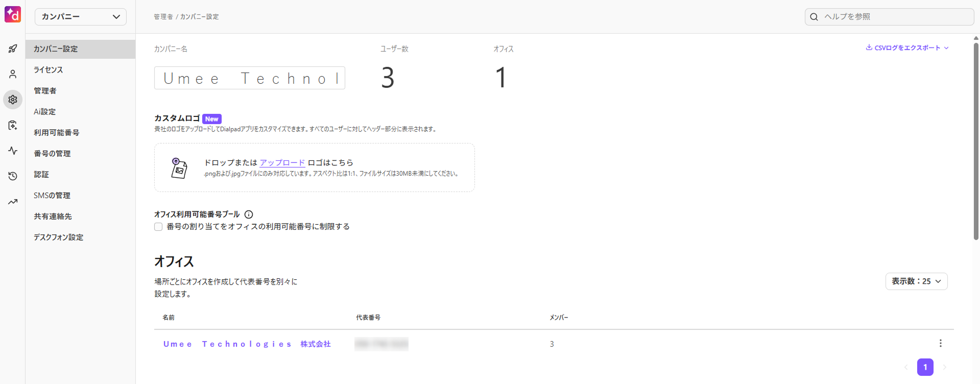Open the analytics trend icon in sidebar
Screen dimensions: 980x384
tap(13, 202)
